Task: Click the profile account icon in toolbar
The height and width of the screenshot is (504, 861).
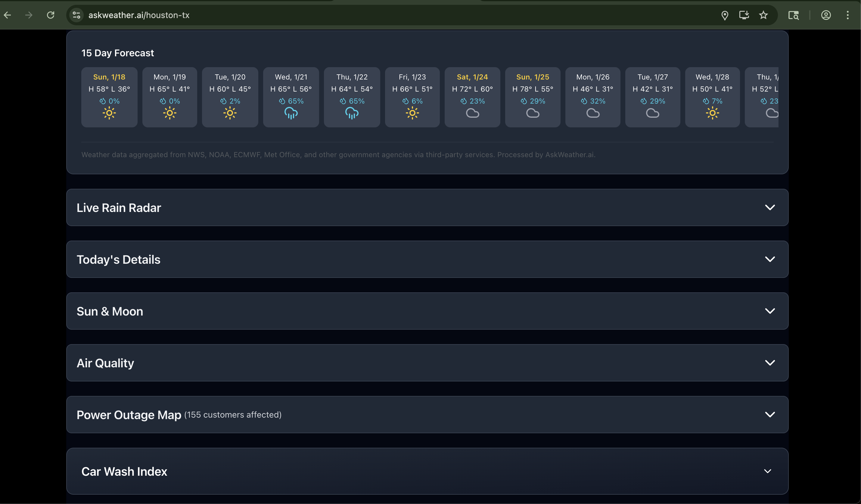Action: 826,15
